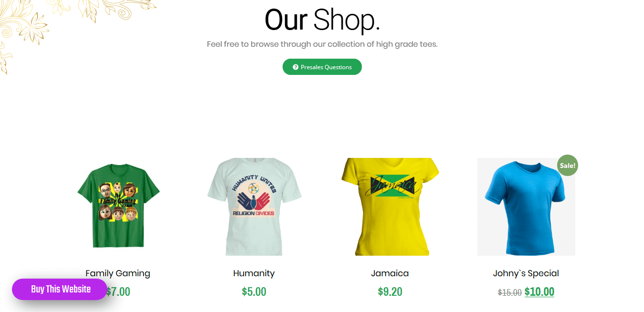The width and height of the screenshot is (644, 312).
Task: Open the Humanity t-shirt product image
Action: pos(254,207)
